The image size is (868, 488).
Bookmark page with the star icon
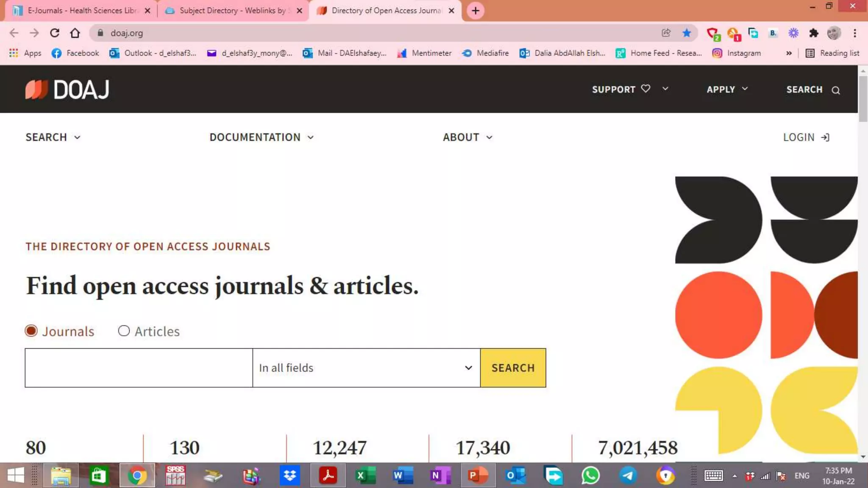[687, 33]
